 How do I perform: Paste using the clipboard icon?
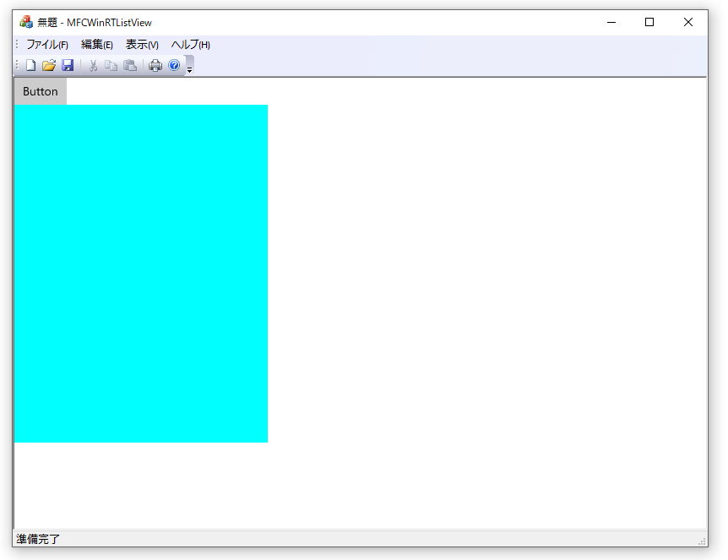[x=130, y=65]
